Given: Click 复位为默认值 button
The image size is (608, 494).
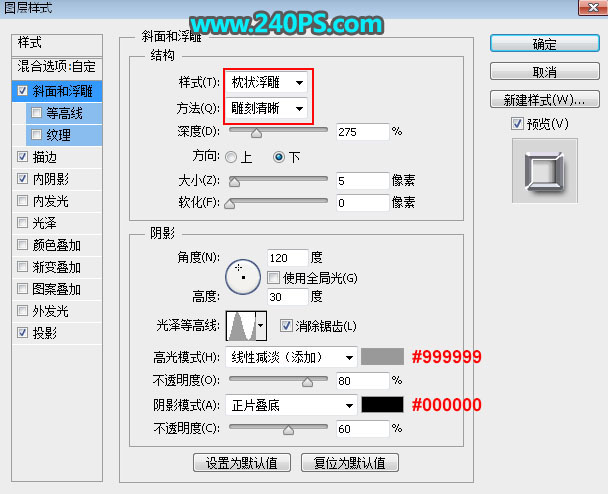Looking at the screenshot, I should click(350, 463).
